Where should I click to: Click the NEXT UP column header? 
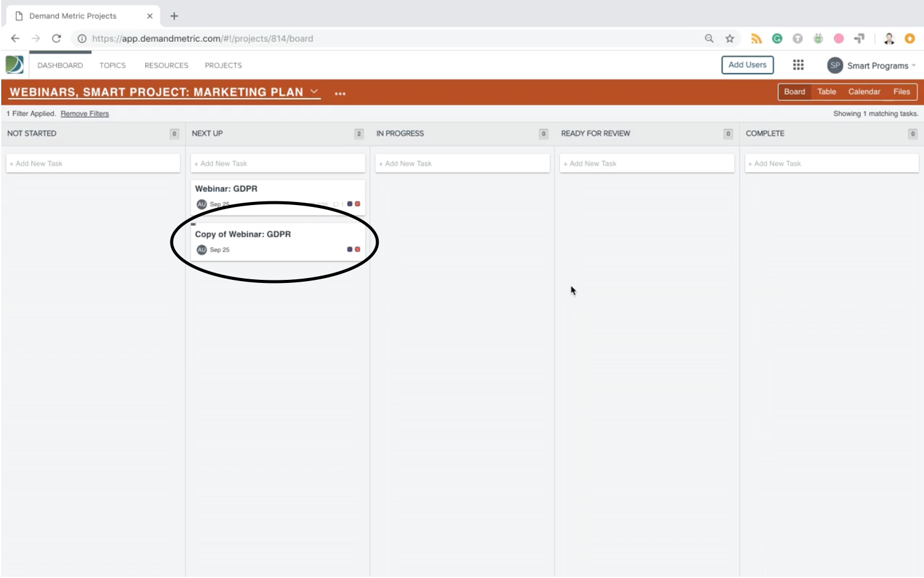[x=208, y=133]
